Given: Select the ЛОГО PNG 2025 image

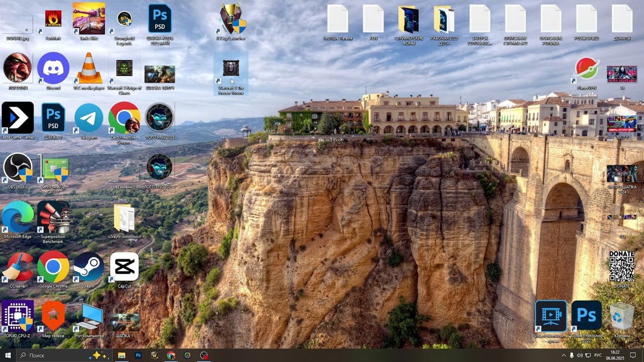Looking at the screenshot, I should pyautogui.click(x=160, y=121).
